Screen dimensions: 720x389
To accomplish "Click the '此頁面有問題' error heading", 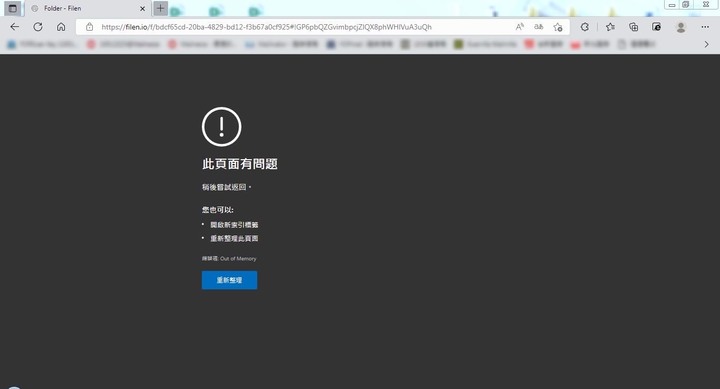I will coord(240,164).
